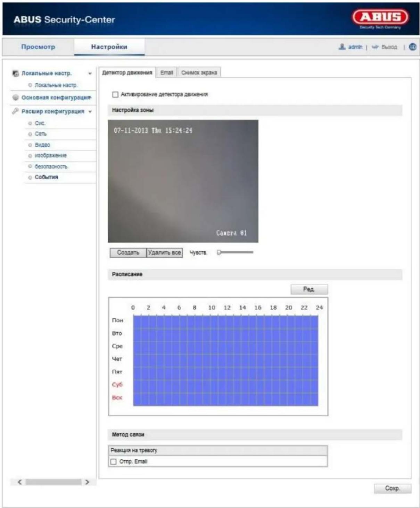Click the Суб row in schedule grid
Screen dimensions: 420x508
coord(225,386)
